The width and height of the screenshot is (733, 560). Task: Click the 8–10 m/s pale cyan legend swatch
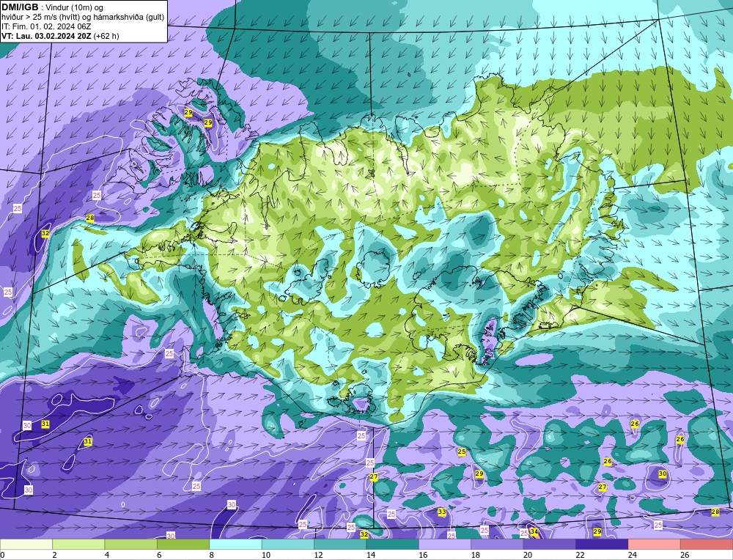(235, 545)
